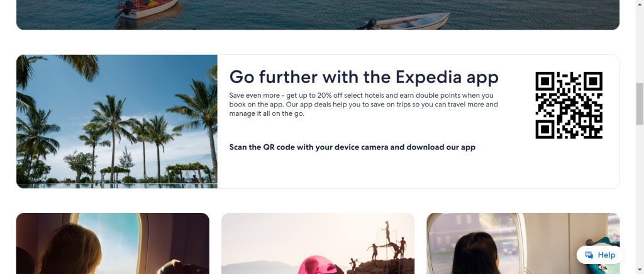Select the palm trees resort image

[116, 122]
